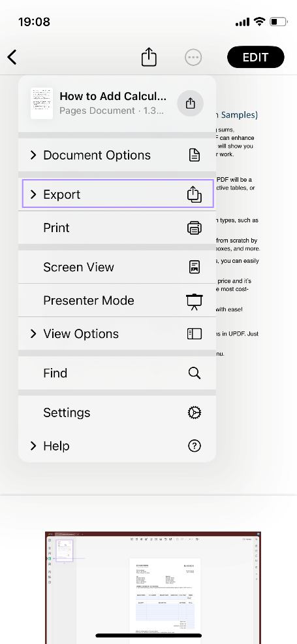Open View Options menu entry
The height and width of the screenshot is (644, 297).
[x=117, y=333]
